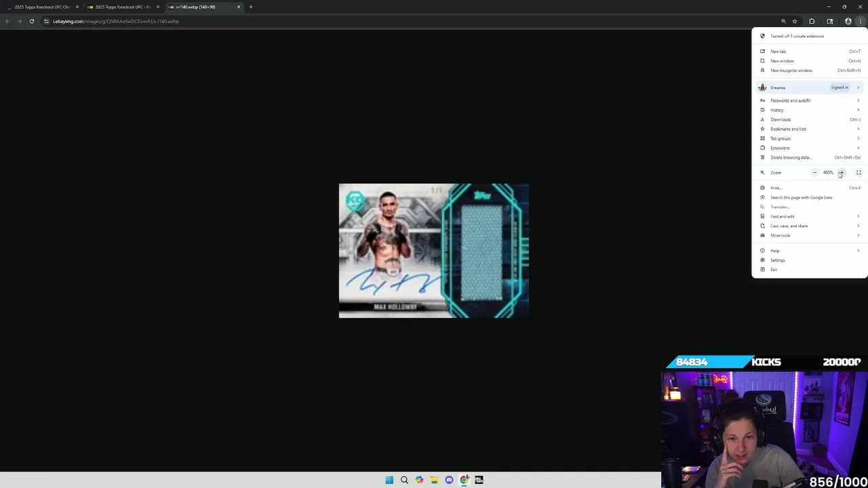This screenshot has height=488, width=868.
Task: Open File Explorer from taskbar
Action: click(x=434, y=480)
